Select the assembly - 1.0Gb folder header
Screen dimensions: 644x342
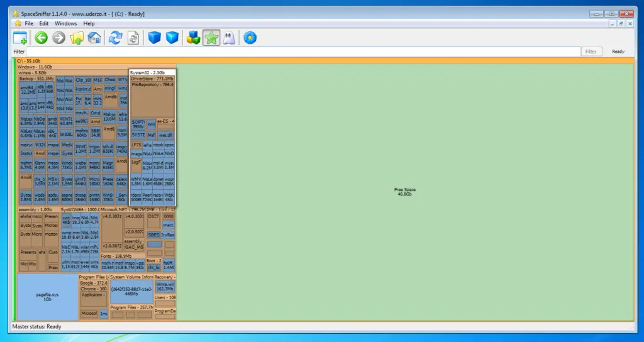pyautogui.click(x=38, y=209)
